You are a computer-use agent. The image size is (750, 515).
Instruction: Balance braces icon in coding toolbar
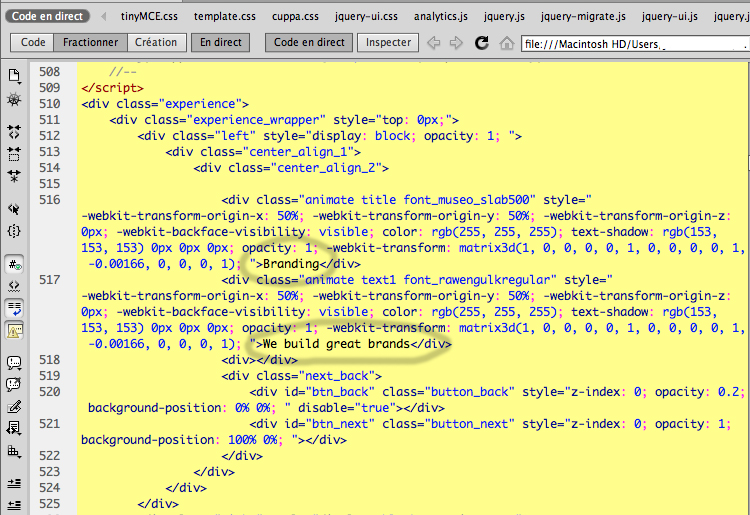[x=14, y=231]
